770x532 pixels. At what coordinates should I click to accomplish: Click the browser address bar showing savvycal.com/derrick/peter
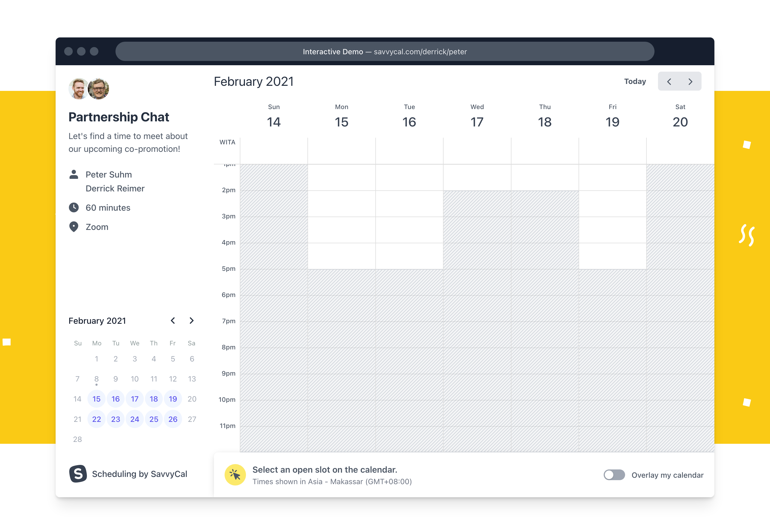(385, 52)
